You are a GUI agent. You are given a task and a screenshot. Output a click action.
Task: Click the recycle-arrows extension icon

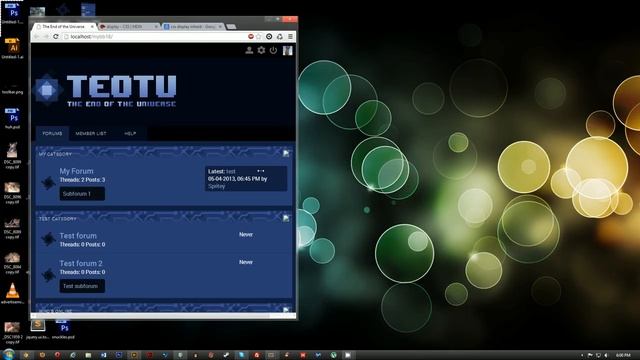tap(280, 37)
